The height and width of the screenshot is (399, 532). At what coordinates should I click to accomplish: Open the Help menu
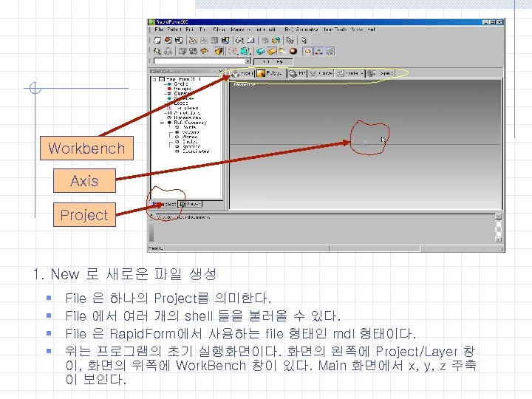click(x=371, y=30)
